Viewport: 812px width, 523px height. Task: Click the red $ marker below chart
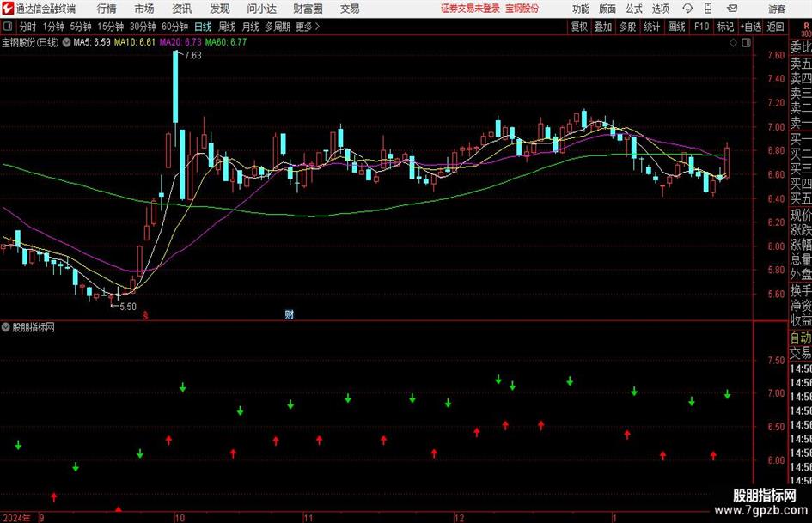click(x=145, y=315)
